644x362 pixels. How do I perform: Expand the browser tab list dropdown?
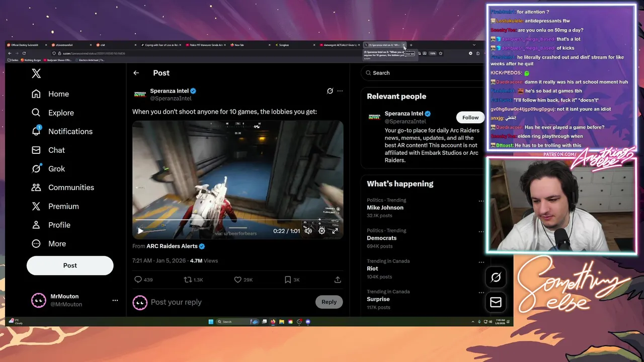point(474,45)
